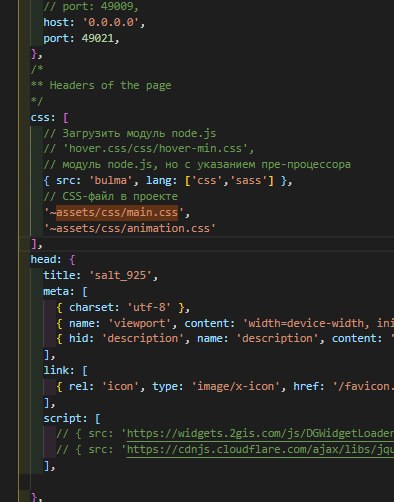The height and width of the screenshot is (502, 394).
Task: Click the 'Headers of the page' comment
Action: [x=110, y=85]
